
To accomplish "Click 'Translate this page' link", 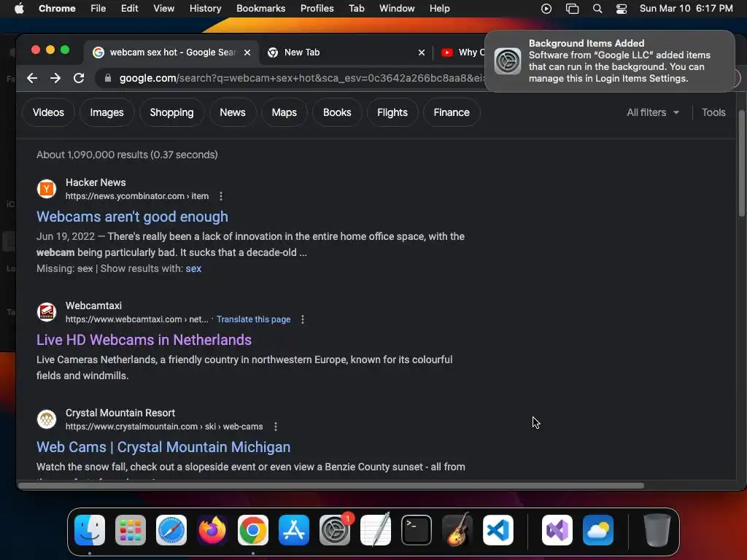I will pyautogui.click(x=253, y=319).
